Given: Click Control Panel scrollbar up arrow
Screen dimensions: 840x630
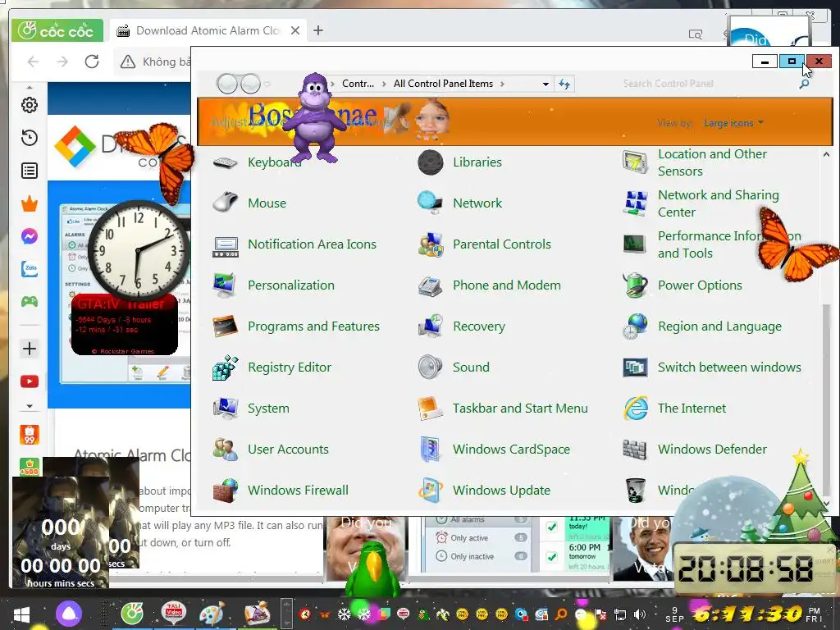Looking at the screenshot, I should (826, 154).
